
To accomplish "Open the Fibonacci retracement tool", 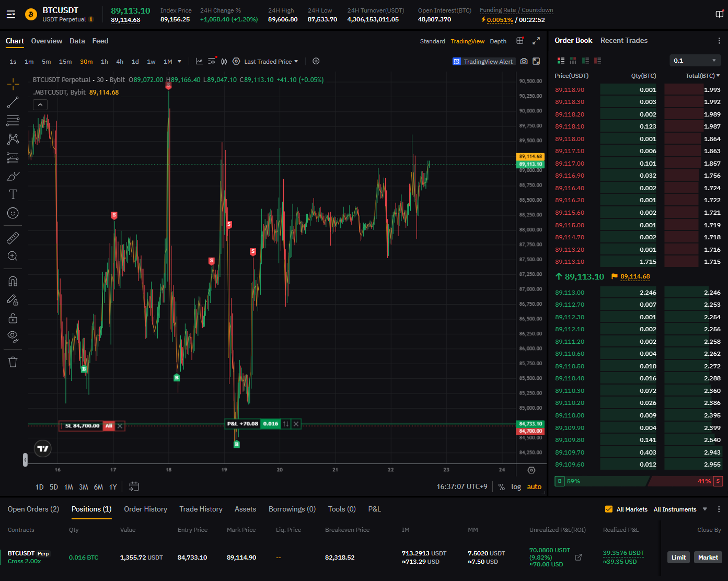I will coord(13,121).
